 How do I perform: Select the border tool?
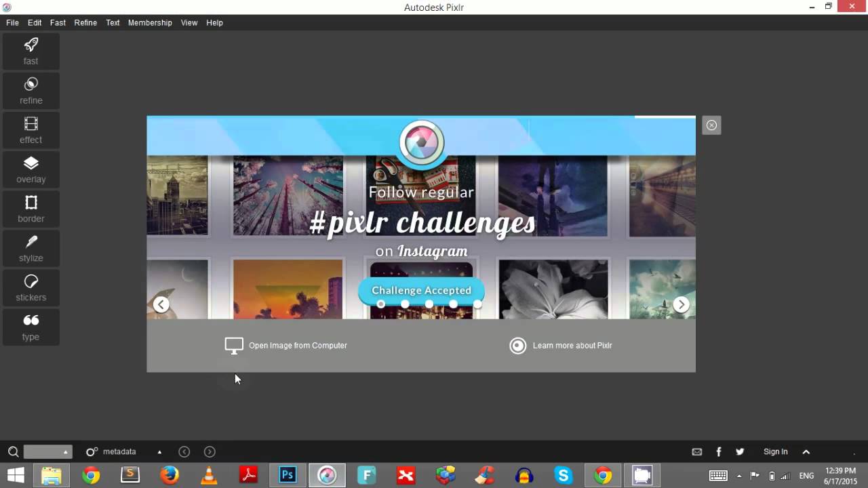(x=31, y=209)
